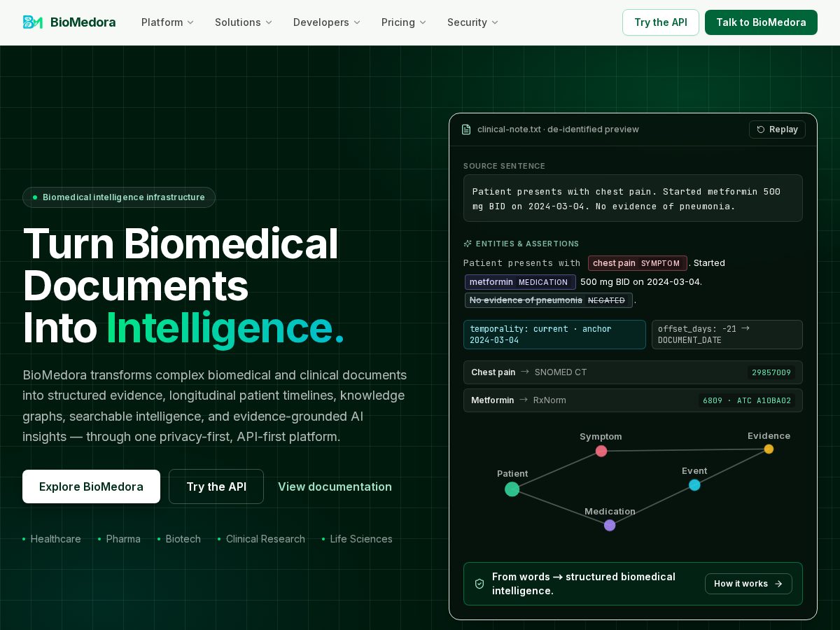
Task: Expand the Security chevron arrow
Action: 495,22
